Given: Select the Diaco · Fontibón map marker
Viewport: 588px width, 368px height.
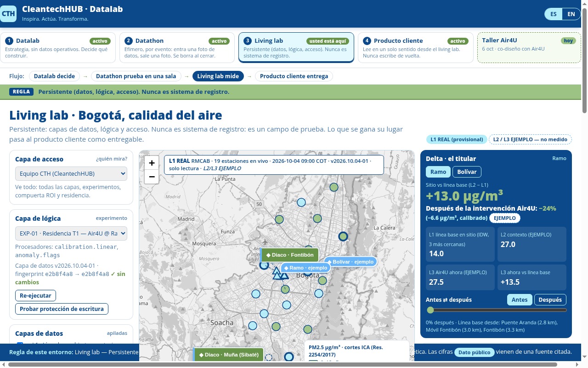Looking at the screenshot, I should (289, 255).
